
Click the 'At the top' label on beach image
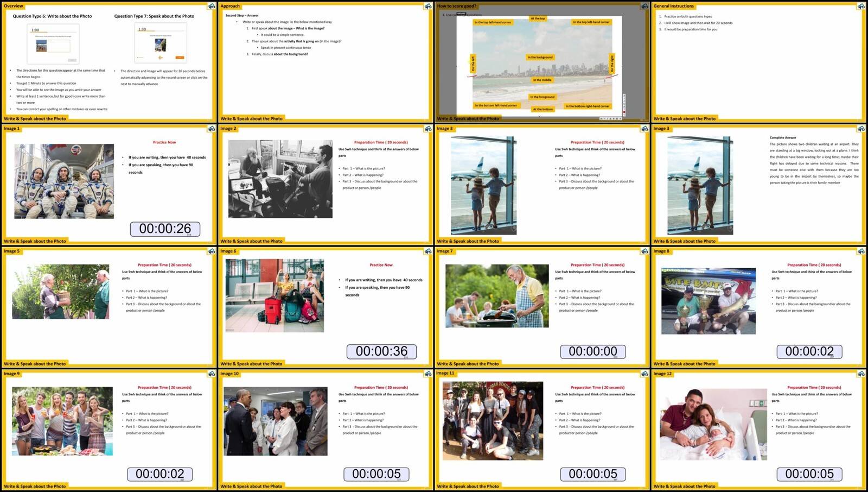click(x=538, y=18)
